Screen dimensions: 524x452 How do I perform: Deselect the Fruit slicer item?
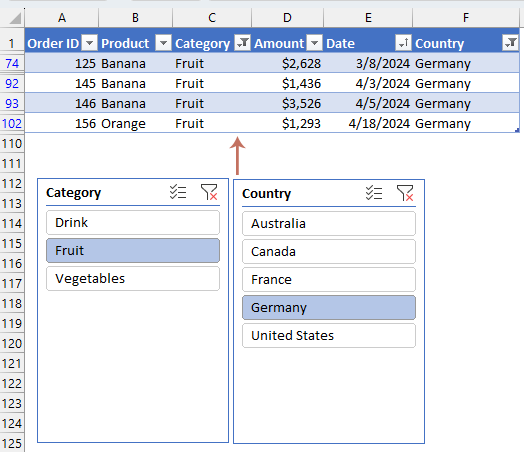(x=133, y=251)
